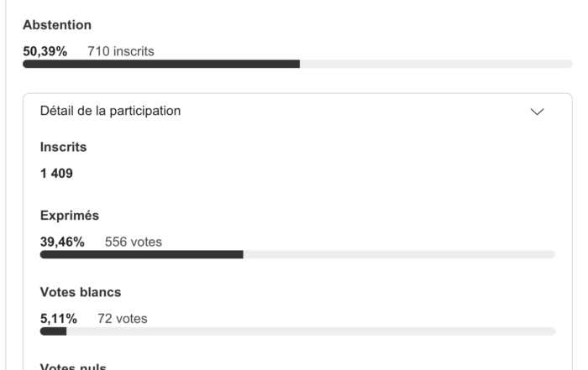Screen dimensions: 588x370
Task: Click the 39,46% exprimés percentage
Action: click(62, 242)
